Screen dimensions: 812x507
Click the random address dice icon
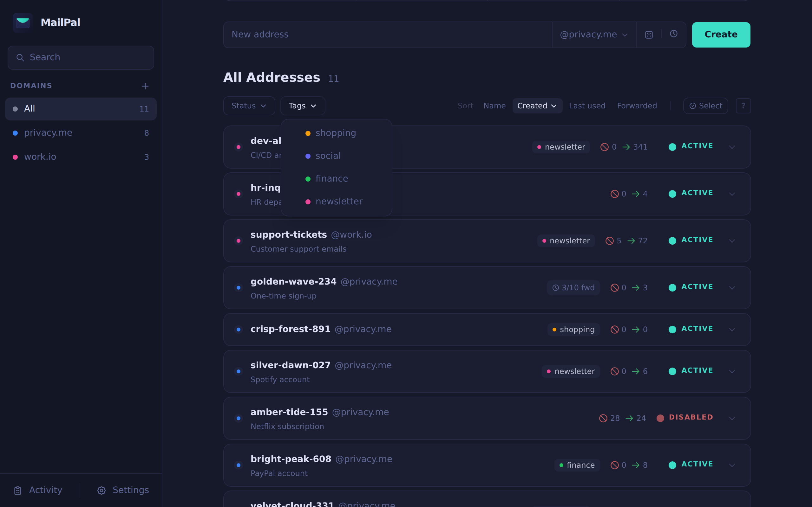pos(649,35)
